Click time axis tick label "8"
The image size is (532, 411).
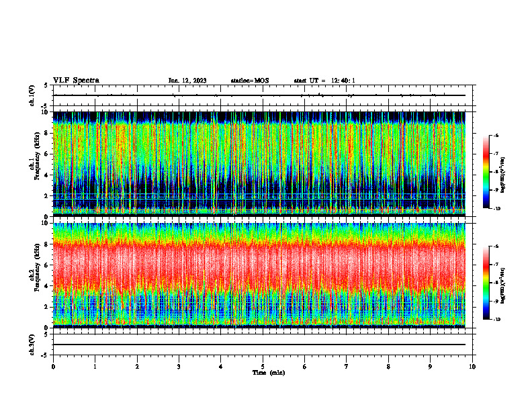388,367
